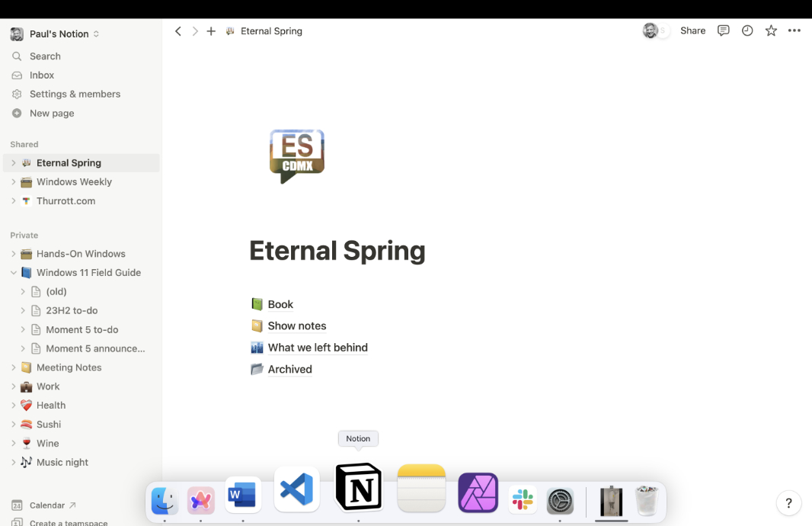Open the help question mark button
The image size is (812, 526).
(x=788, y=503)
